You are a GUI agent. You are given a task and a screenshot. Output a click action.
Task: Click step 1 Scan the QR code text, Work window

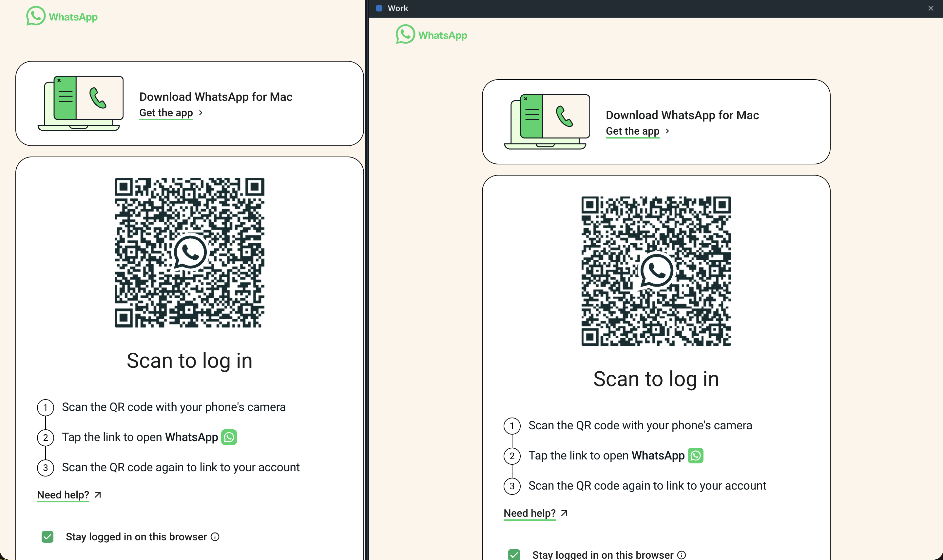pyautogui.click(x=640, y=426)
